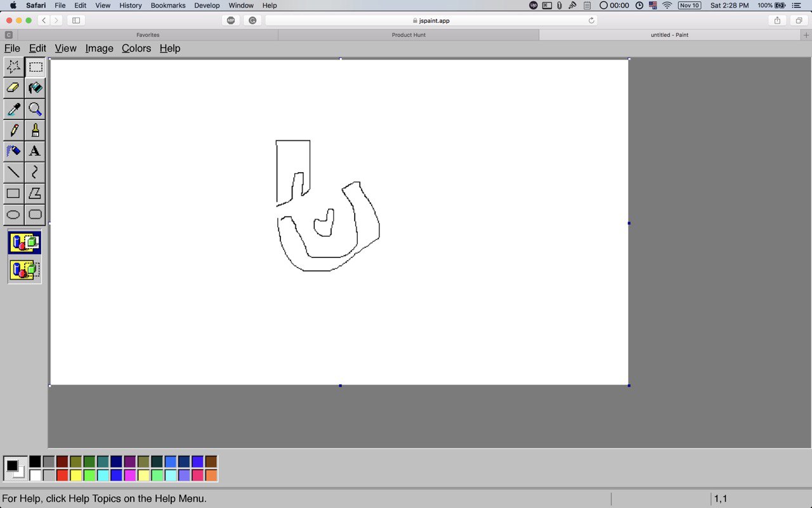Viewport: 812px width, 508px height.
Task: Select the dark maroon palette color
Action: tap(62, 462)
